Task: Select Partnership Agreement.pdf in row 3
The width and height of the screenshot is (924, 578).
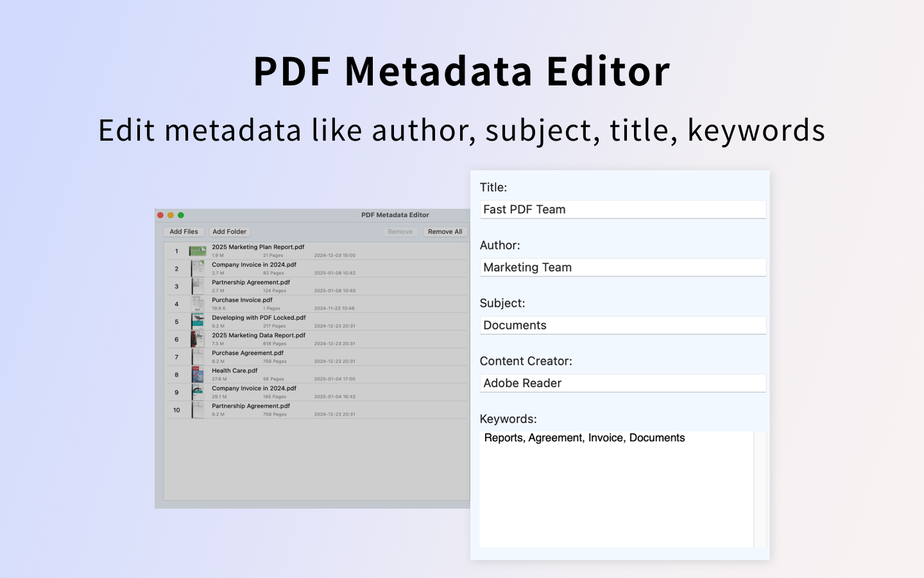Action: pos(251,283)
